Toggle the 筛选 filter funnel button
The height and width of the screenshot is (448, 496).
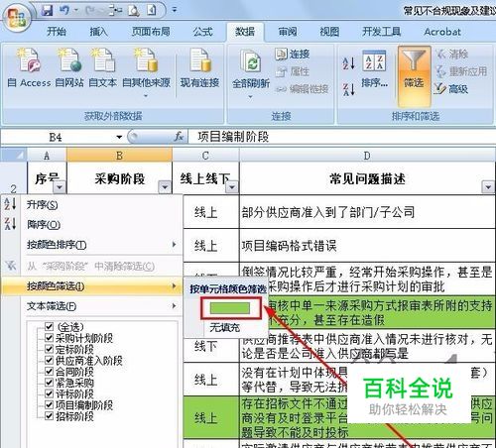tap(414, 76)
